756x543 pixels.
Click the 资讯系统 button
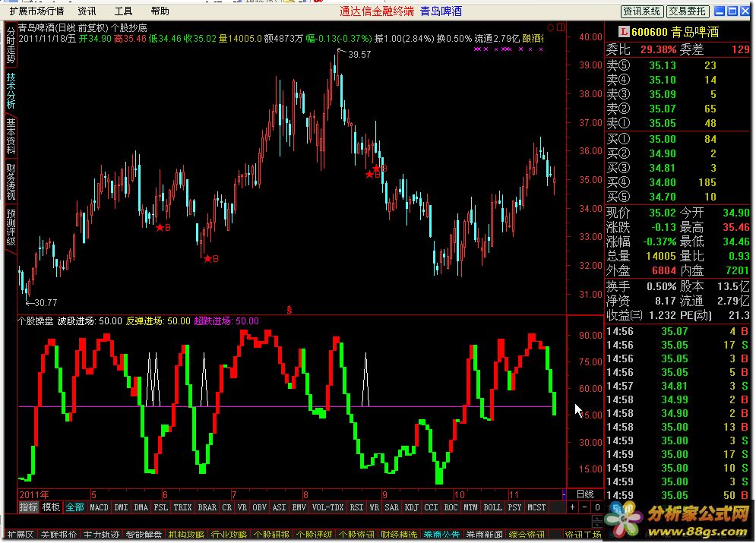641,11
